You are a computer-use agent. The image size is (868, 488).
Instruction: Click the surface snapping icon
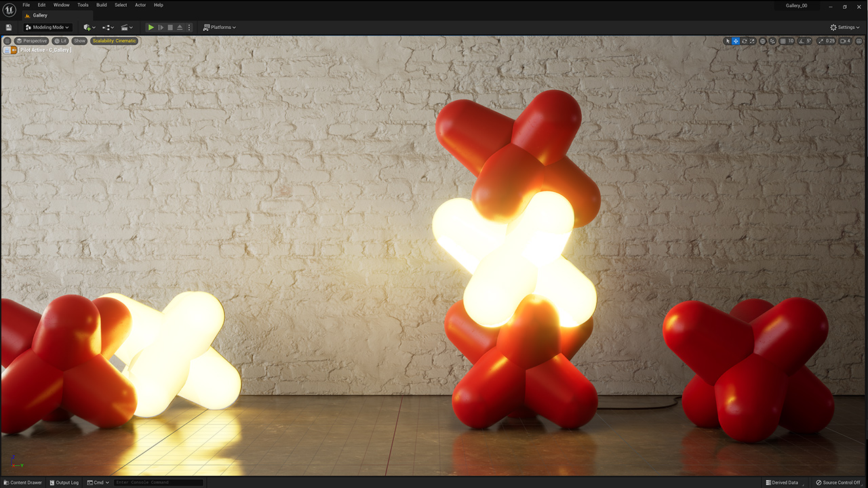point(772,41)
